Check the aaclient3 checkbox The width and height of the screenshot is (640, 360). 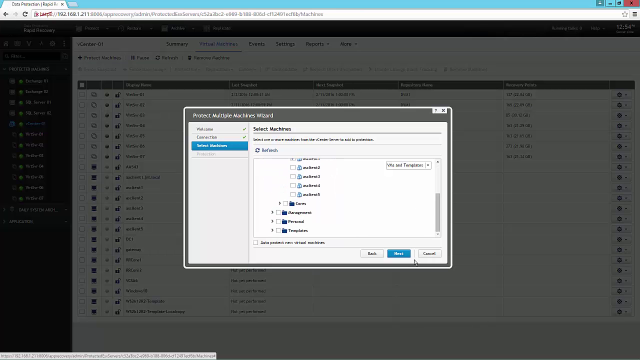point(293,177)
